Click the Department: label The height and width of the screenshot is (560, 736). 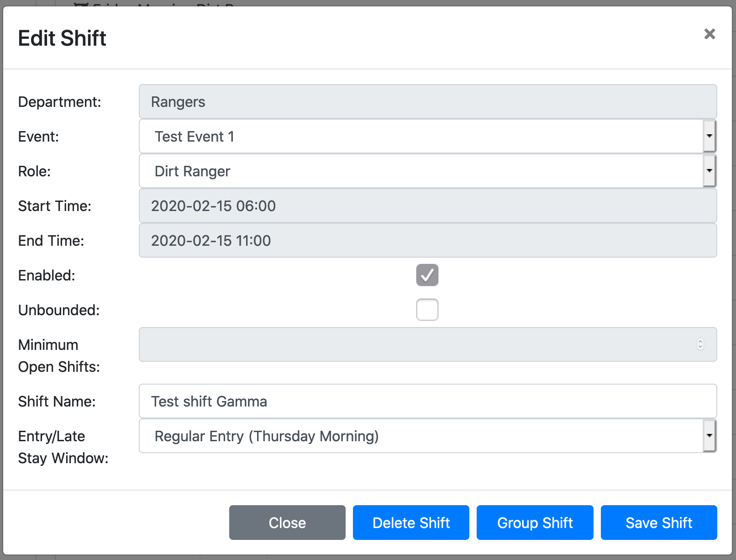pos(59,101)
